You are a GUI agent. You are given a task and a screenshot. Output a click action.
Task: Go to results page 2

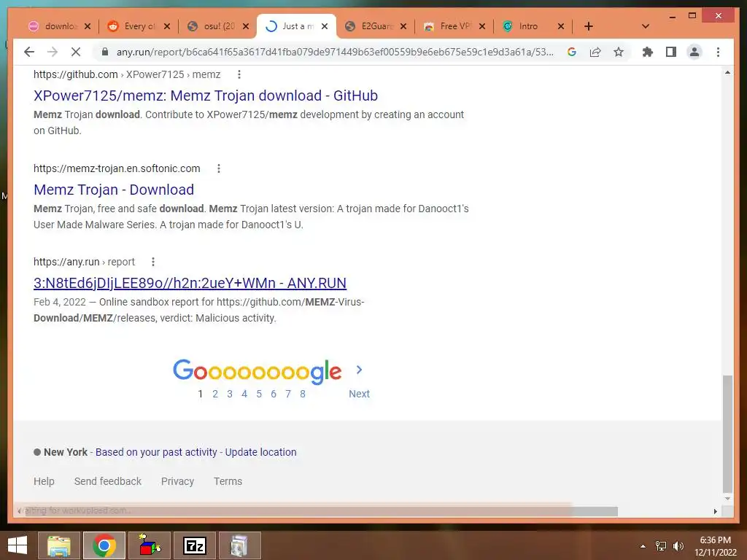click(x=215, y=394)
